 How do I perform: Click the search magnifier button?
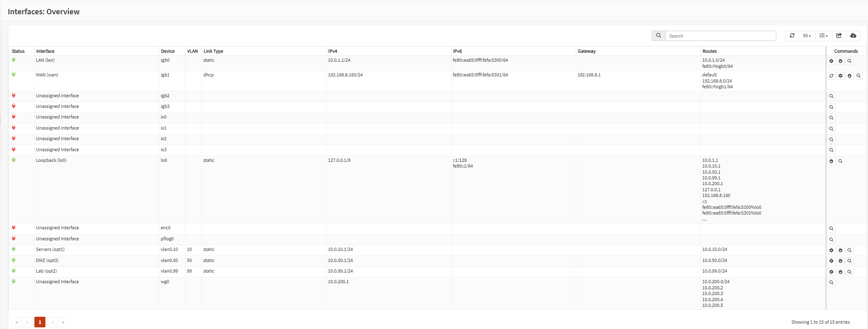point(658,36)
